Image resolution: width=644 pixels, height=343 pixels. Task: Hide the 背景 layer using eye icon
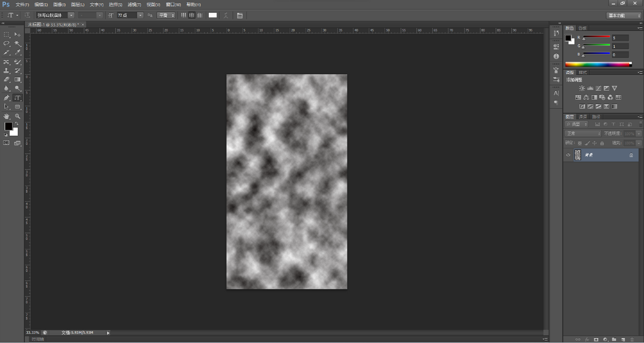[568, 155]
